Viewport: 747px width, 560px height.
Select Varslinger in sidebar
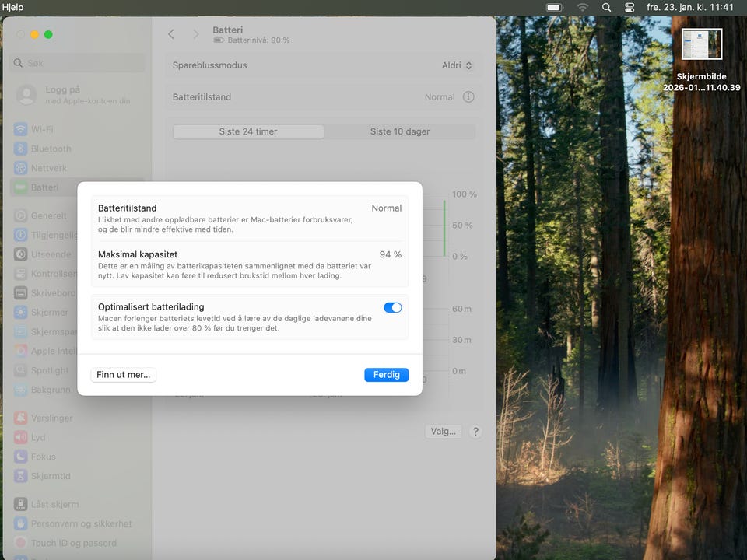[x=77, y=418]
